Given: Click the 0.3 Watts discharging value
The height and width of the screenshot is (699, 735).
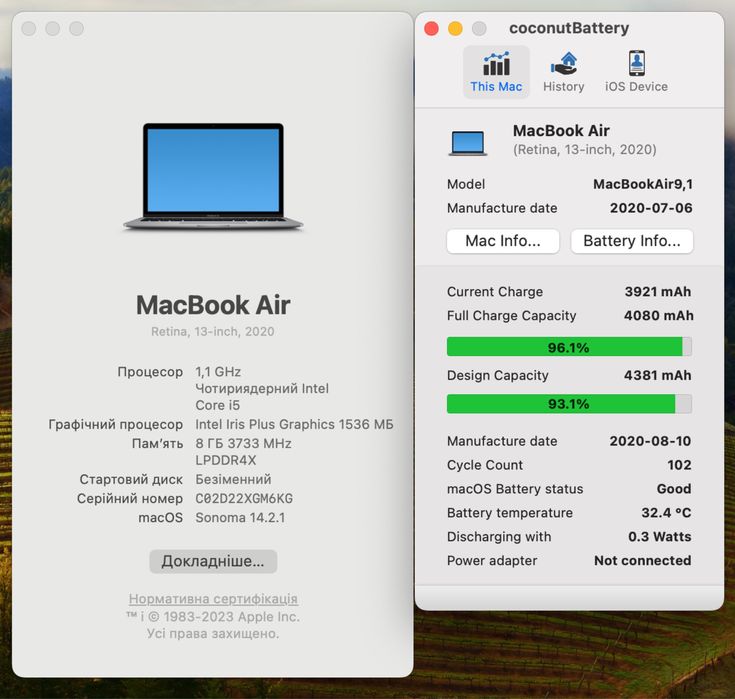Looking at the screenshot, I should coord(660,536).
